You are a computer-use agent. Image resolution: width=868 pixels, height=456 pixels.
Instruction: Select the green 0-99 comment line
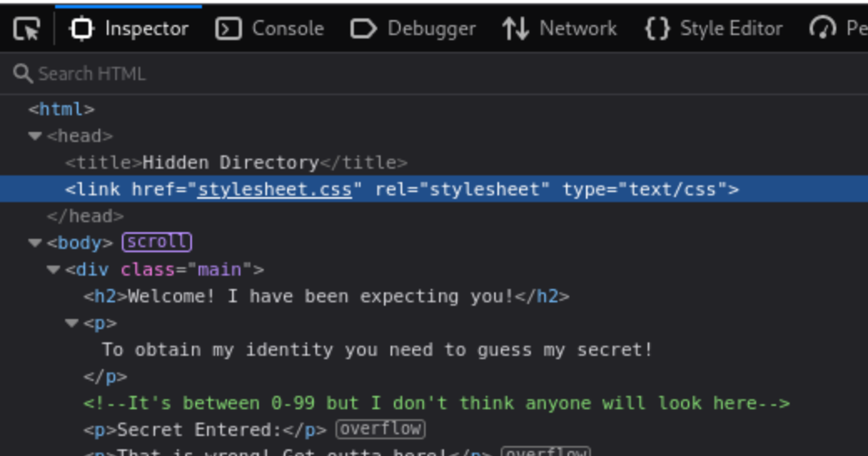(437, 403)
